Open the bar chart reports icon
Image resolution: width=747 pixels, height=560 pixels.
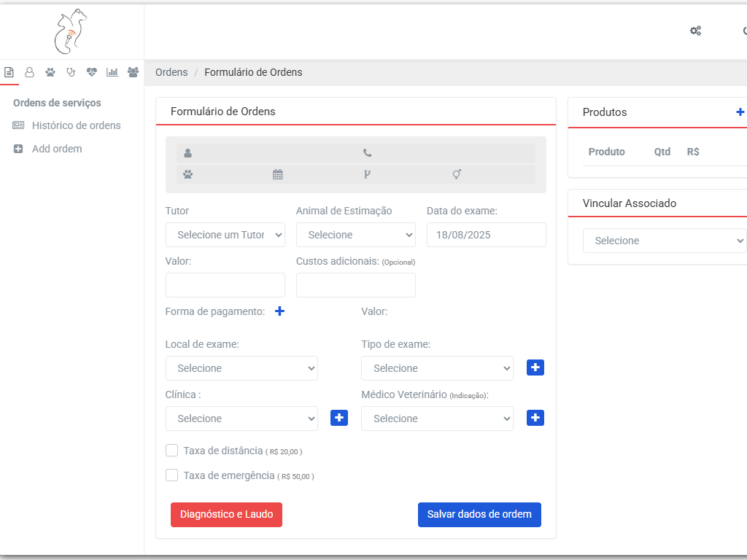click(112, 72)
